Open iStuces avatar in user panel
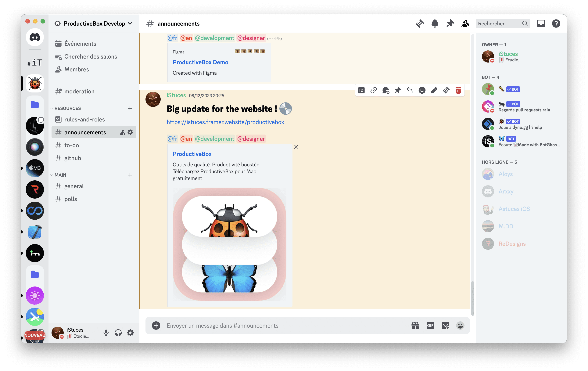The image size is (588, 371). click(x=58, y=333)
